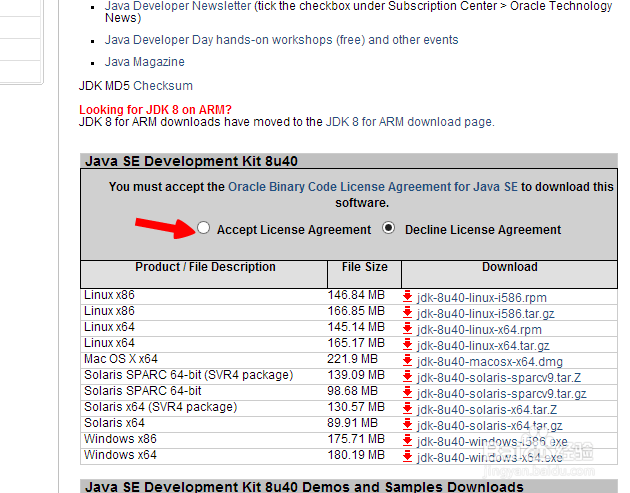Click the 221.9 MB file size cell
Viewport: 630px width, 493px height.
[x=352, y=359]
